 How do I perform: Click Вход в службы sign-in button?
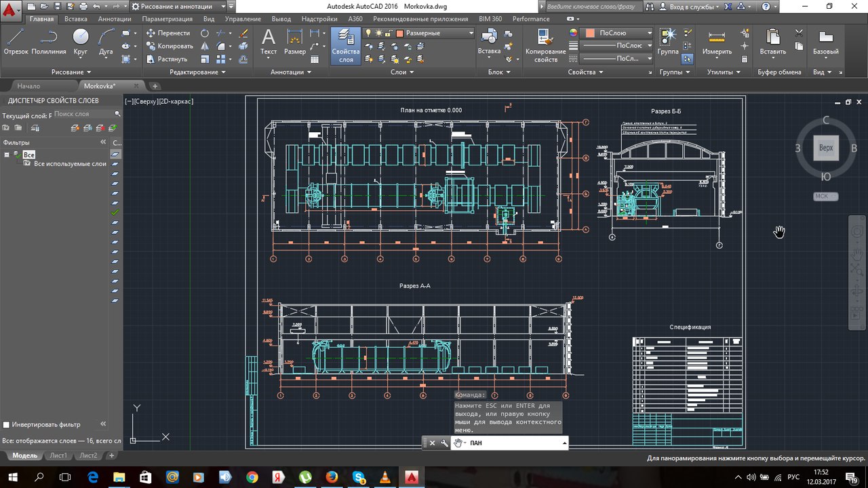pyautogui.click(x=690, y=6)
